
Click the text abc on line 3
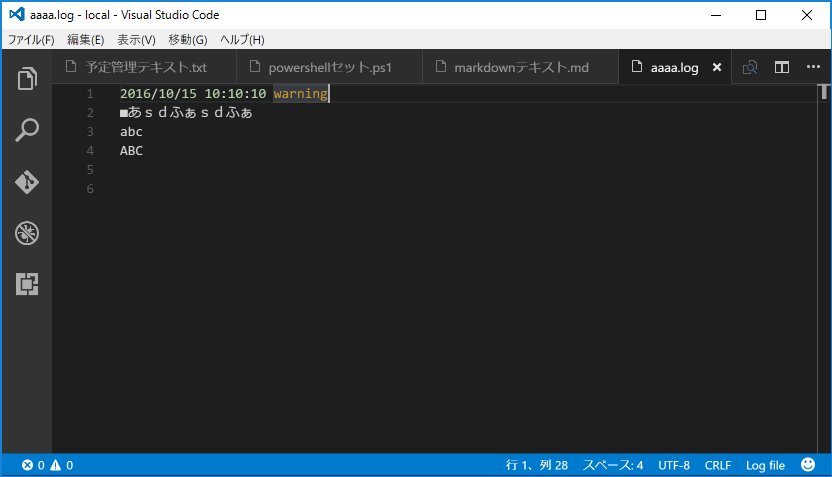(x=131, y=132)
